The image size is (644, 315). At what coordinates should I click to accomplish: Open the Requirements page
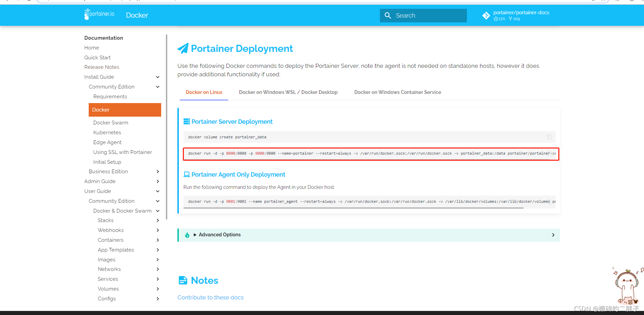(110, 97)
